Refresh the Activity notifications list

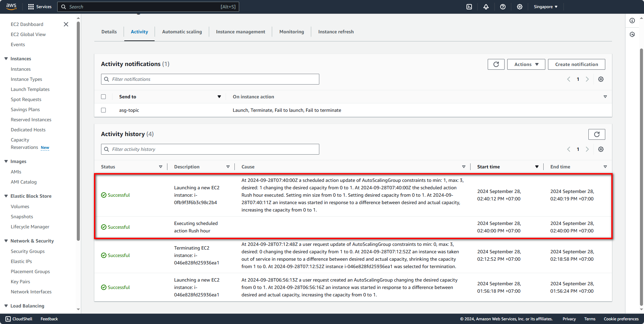tap(496, 64)
